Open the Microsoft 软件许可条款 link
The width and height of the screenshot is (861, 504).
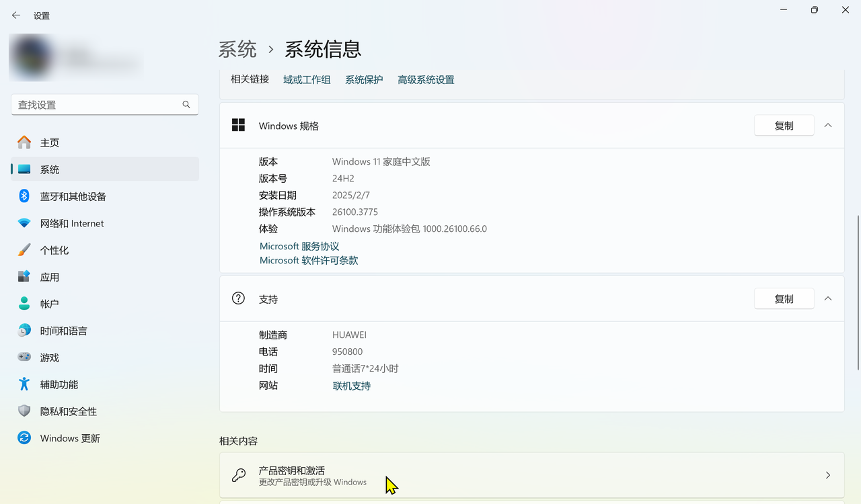(309, 260)
